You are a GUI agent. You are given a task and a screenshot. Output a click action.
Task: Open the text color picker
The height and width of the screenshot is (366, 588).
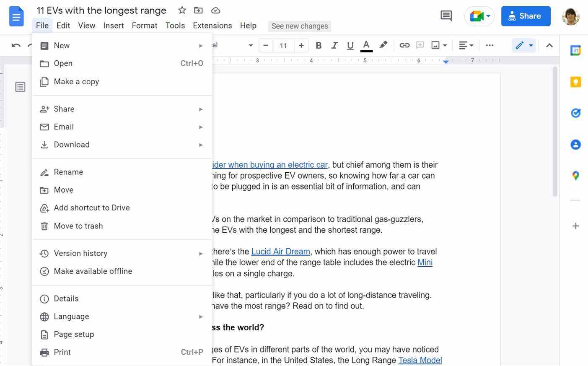pyautogui.click(x=366, y=45)
